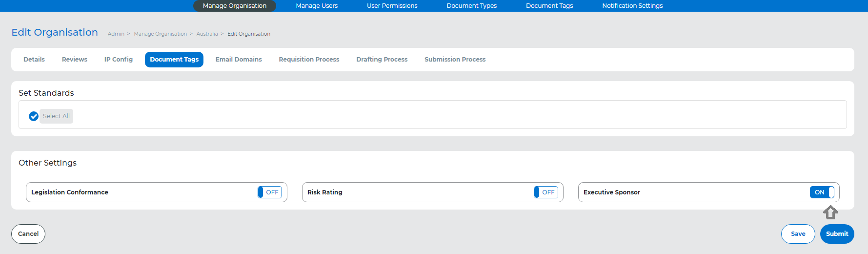The width and height of the screenshot is (868, 254).
Task: Click the Save button
Action: point(798,234)
